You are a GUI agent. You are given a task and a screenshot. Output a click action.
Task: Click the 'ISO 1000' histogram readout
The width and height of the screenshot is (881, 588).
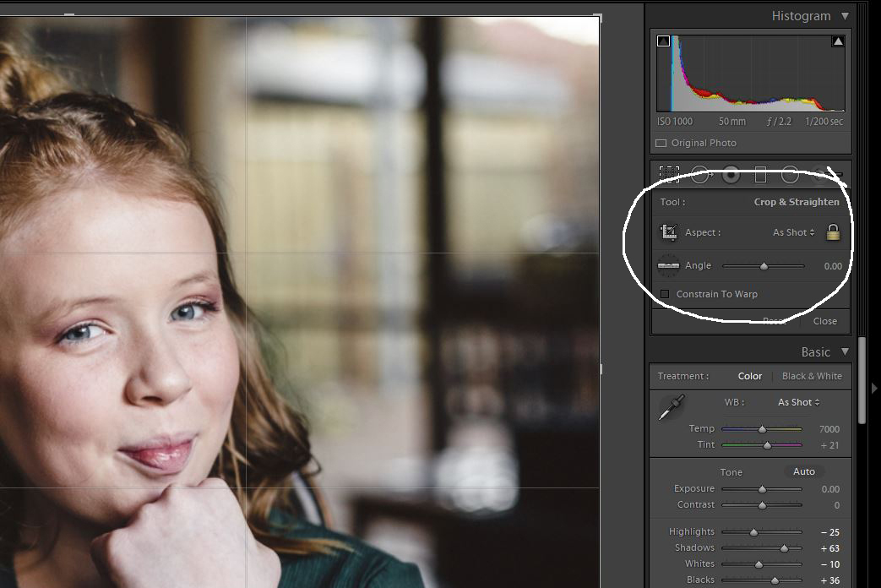[675, 122]
